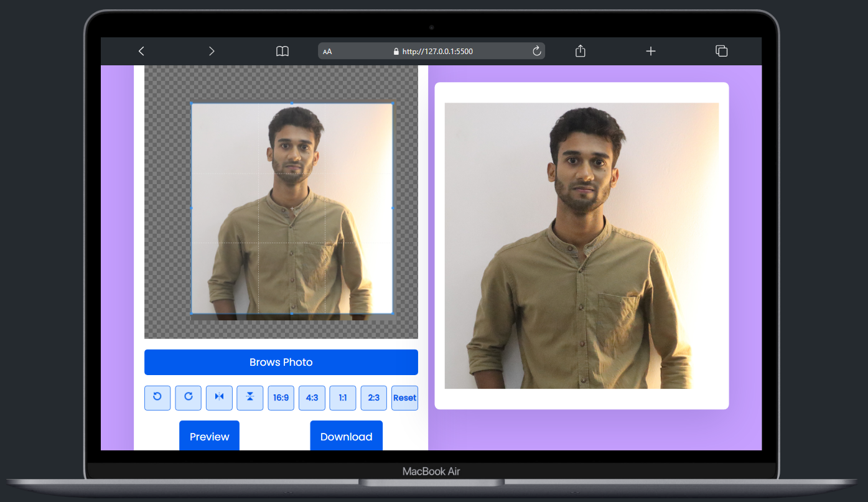The image size is (868, 502).
Task: Set the 2:3 aspect ratio
Action: point(374,397)
